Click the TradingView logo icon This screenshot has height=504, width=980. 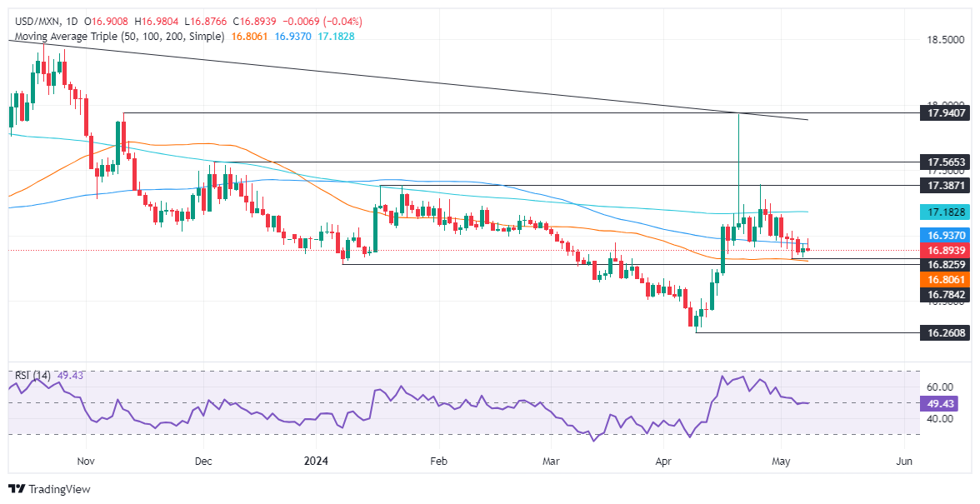coord(17,489)
